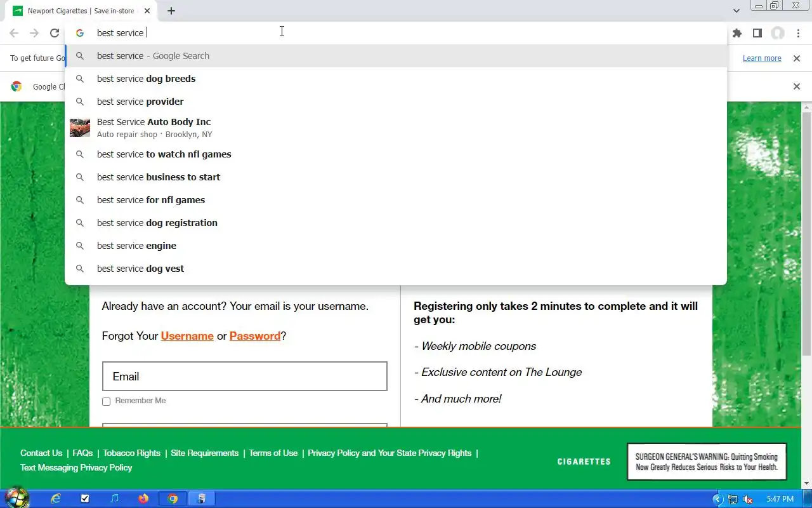Choose 'best service to watch nfl games'
The height and width of the screenshot is (508, 812).
pos(396,154)
